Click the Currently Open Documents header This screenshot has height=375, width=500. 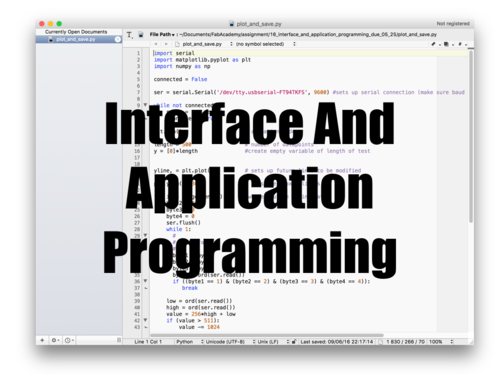tap(76, 32)
